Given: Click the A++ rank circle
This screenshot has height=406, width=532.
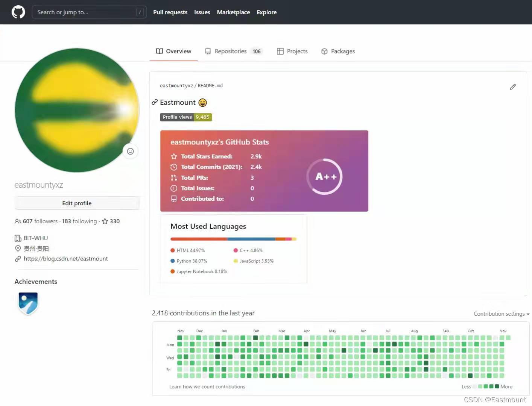Looking at the screenshot, I should (x=324, y=176).
